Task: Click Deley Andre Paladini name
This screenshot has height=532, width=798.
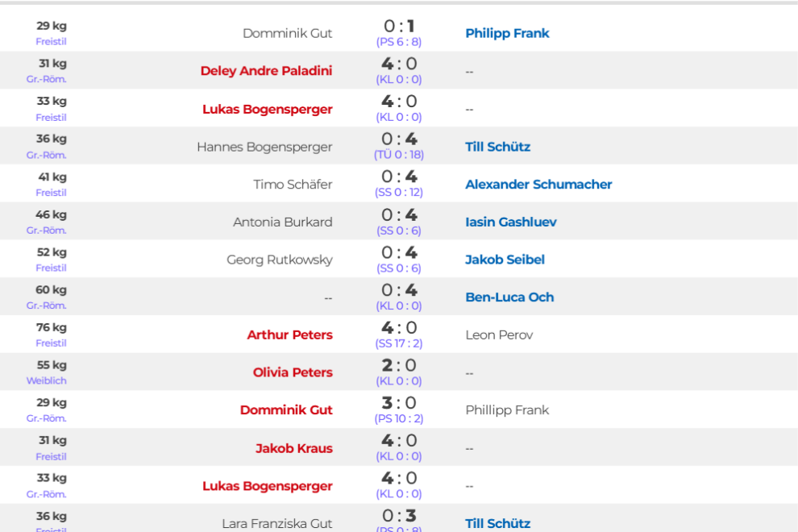Action: click(x=266, y=71)
